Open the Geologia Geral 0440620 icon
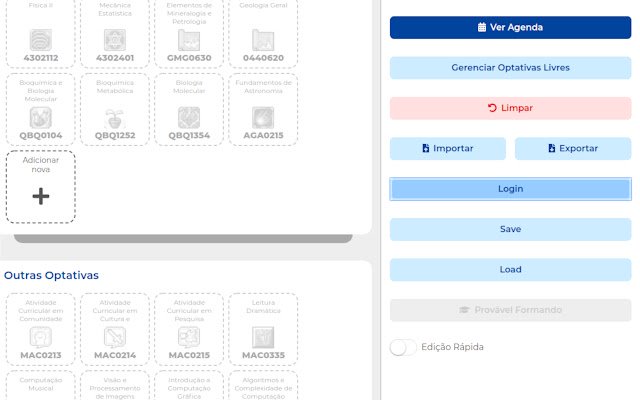Image resolution: width=640 pixels, height=400 pixels. pos(263,40)
